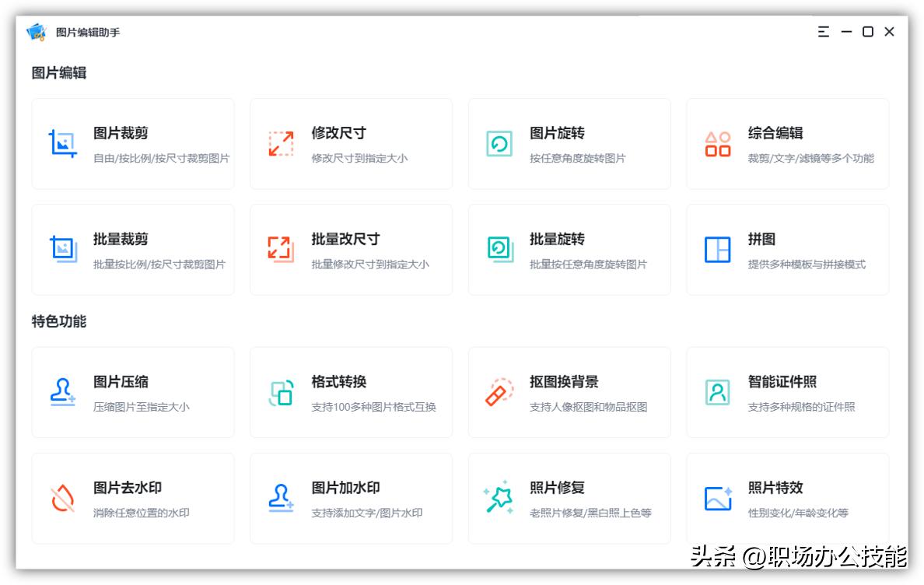Image resolution: width=924 pixels, height=585 pixels.
Task: Open the 修改尺寸 resize tool icon
Action: (x=282, y=142)
